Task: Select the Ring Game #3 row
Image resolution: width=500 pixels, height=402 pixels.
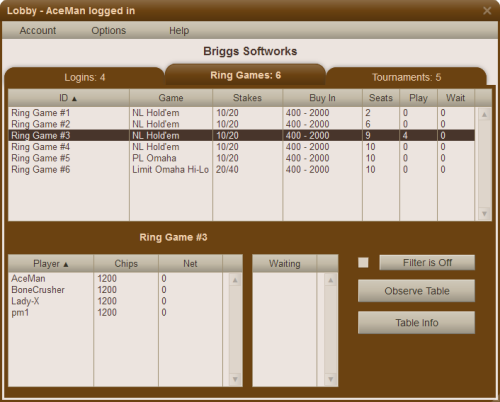Action: click(241, 135)
